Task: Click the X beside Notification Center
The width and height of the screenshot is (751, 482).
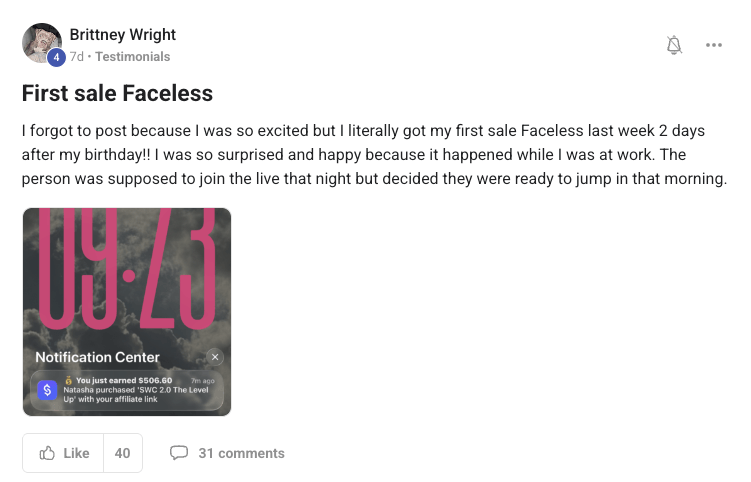Action: pos(215,357)
